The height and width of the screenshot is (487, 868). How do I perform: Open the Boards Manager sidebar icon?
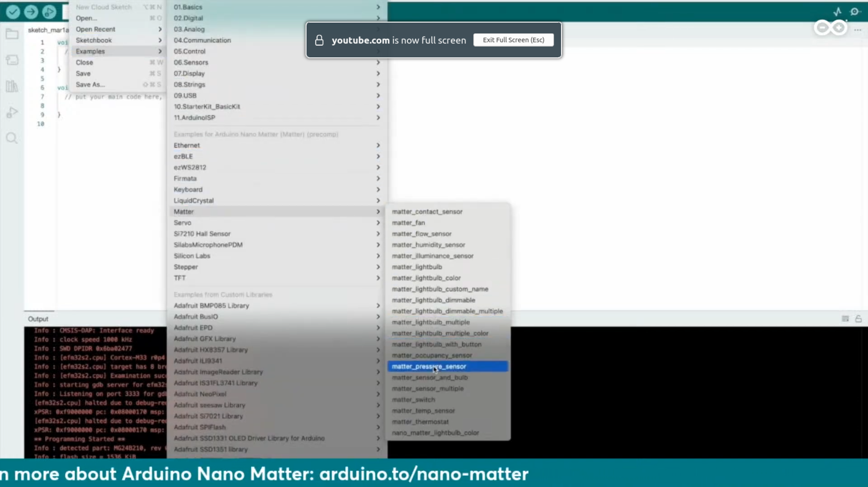point(12,60)
